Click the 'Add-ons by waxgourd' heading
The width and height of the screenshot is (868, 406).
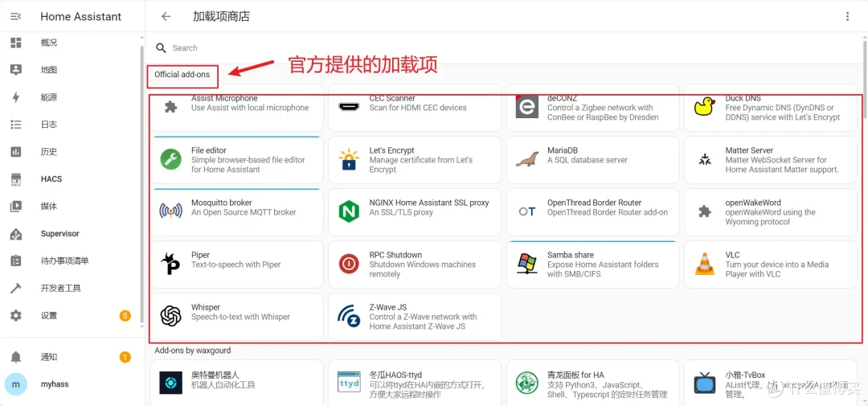coord(193,351)
